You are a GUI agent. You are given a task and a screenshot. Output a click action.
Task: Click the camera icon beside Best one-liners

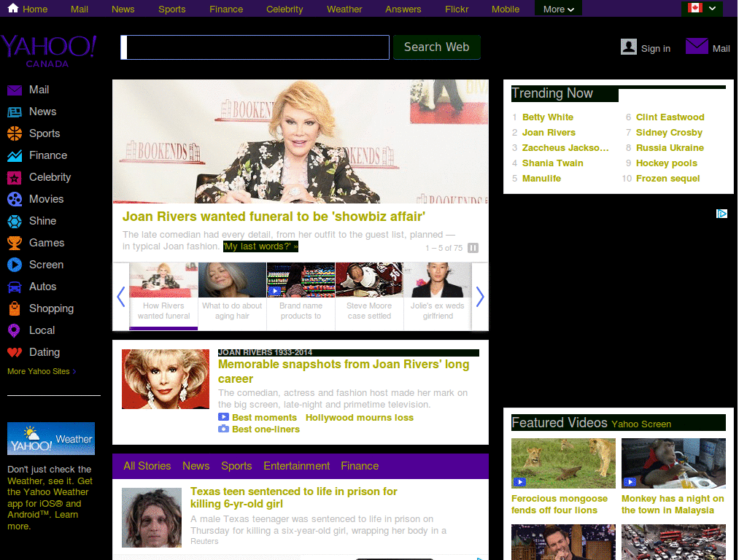(x=223, y=429)
